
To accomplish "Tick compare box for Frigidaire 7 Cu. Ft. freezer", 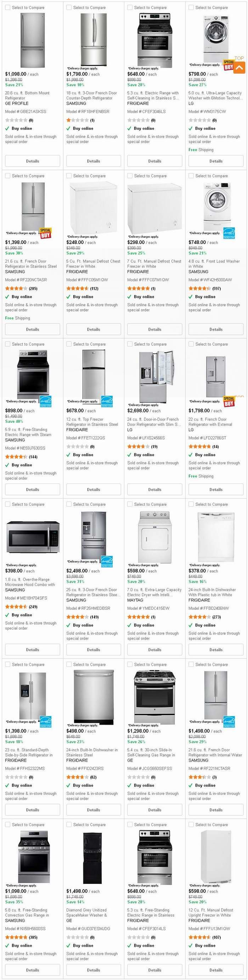I will (x=130, y=176).
